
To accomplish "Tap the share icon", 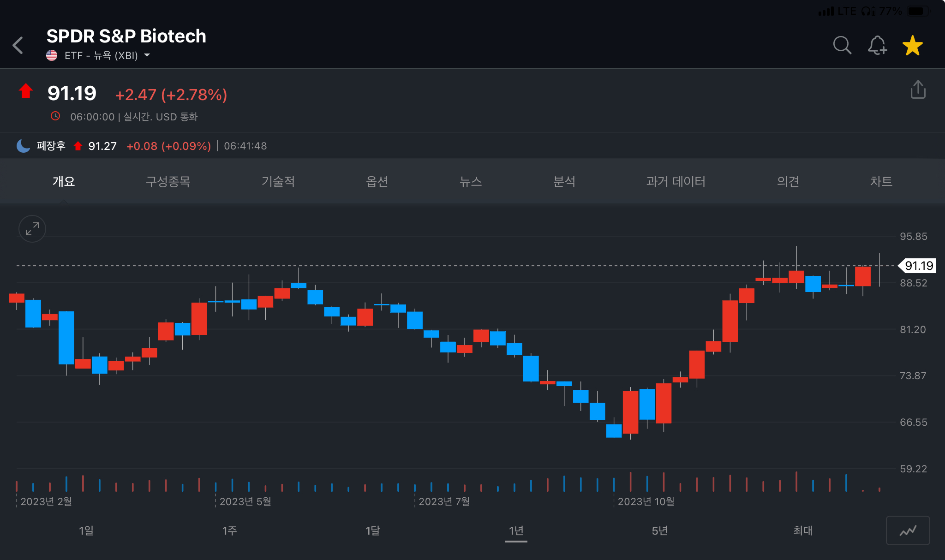I will (x=918, y=89).
